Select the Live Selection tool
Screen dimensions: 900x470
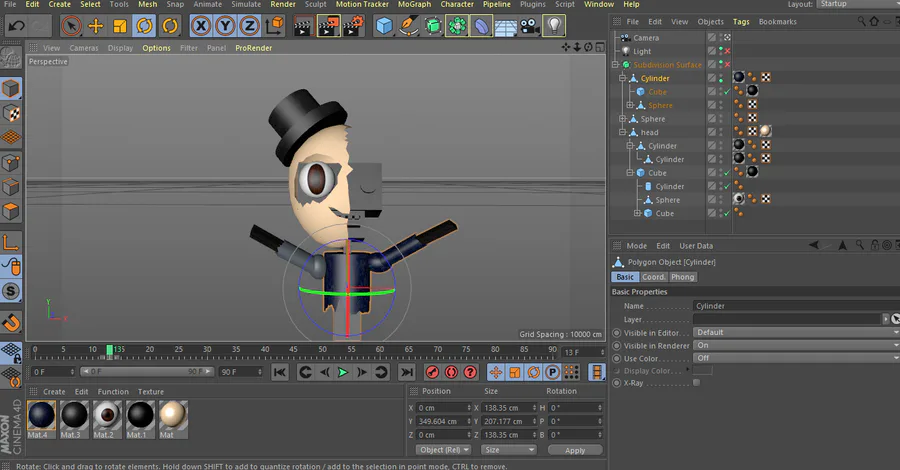(71, 26)
